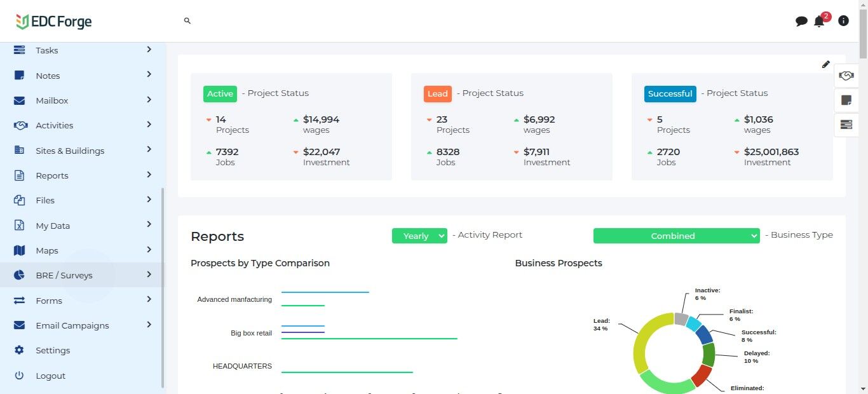Screen dimensions: 868x394
Task: Click the task list quick-action icon
Action: click(846, 125)
